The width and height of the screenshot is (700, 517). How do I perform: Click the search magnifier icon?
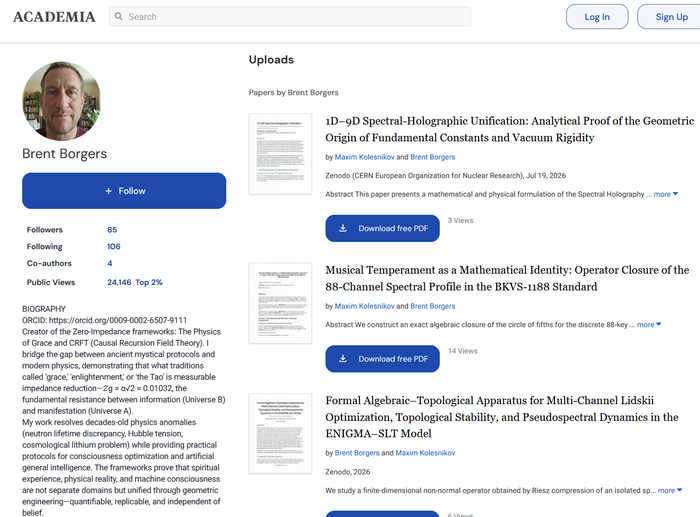click(118, 17)
